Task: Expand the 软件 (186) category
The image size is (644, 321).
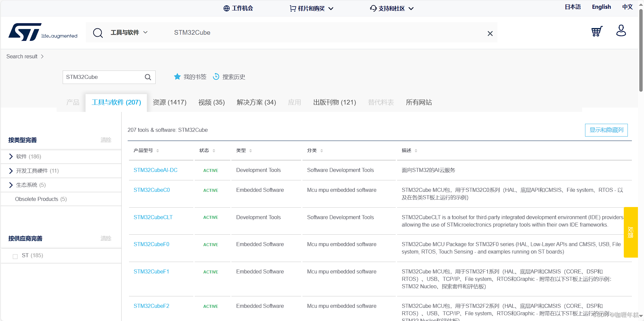Action: (x=11, y=156)
